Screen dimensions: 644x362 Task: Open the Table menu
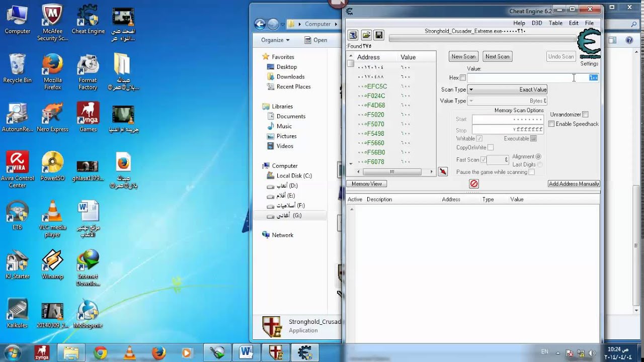point(555,23)
